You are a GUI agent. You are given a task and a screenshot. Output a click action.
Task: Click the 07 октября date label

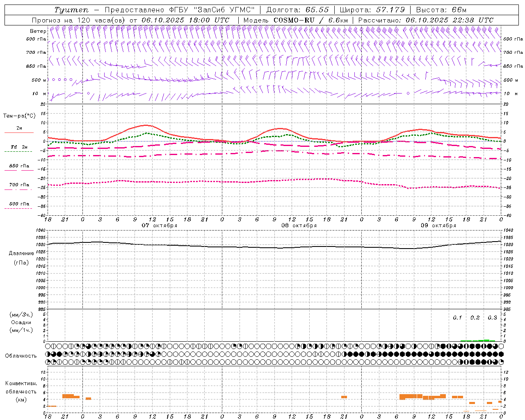pyautogui.click(x=160, y=226)
